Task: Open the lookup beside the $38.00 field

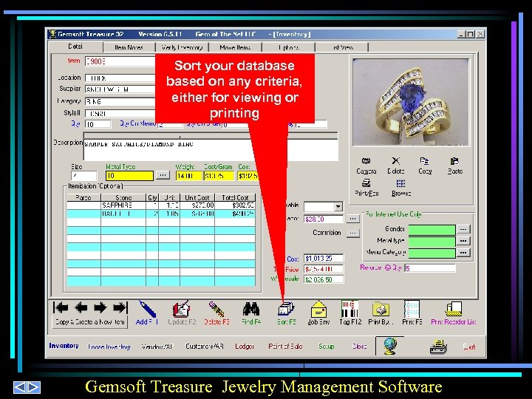Action: pos(353,219)
